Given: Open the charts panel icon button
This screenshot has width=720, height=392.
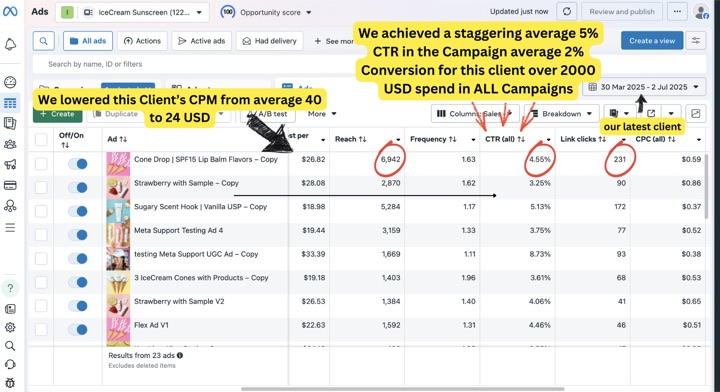Looking at the screenshot, I should (x=696, y=113).
